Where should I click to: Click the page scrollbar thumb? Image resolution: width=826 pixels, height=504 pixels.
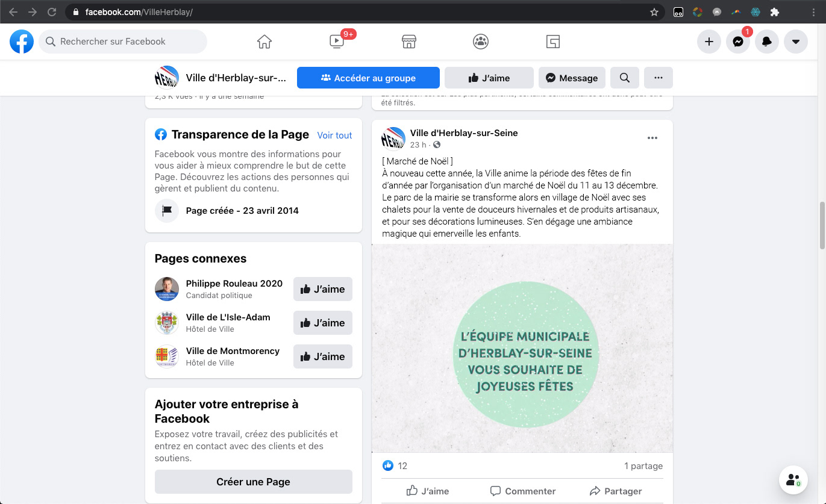coord(822,226)
